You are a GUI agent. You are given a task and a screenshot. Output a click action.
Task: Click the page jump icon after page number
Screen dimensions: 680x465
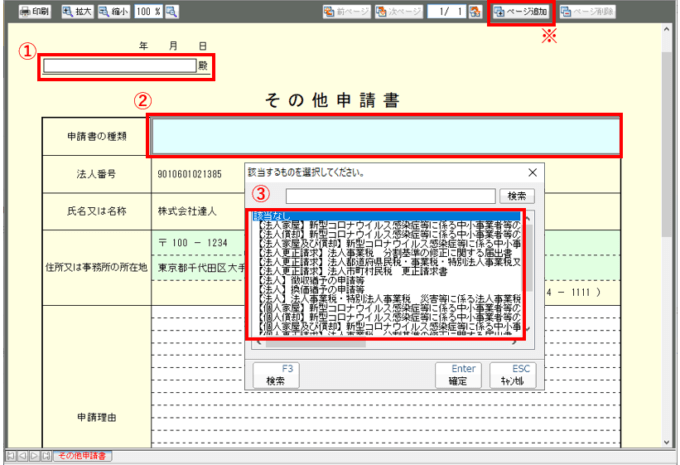click(x=475, y=12)
